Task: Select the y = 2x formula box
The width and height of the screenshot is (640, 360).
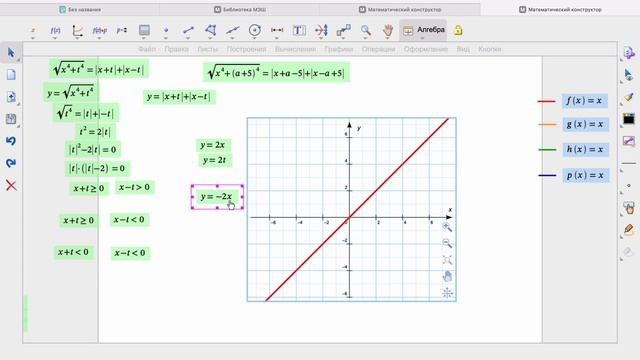Action: (x=213, y=145)
